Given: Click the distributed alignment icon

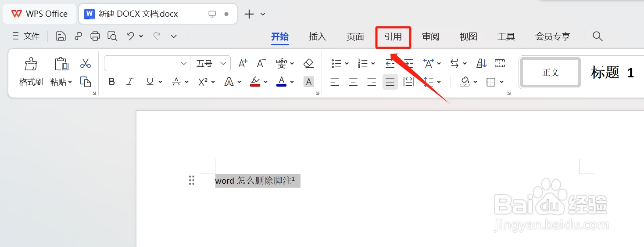Looking at the screenshot, I should point(408,82).
